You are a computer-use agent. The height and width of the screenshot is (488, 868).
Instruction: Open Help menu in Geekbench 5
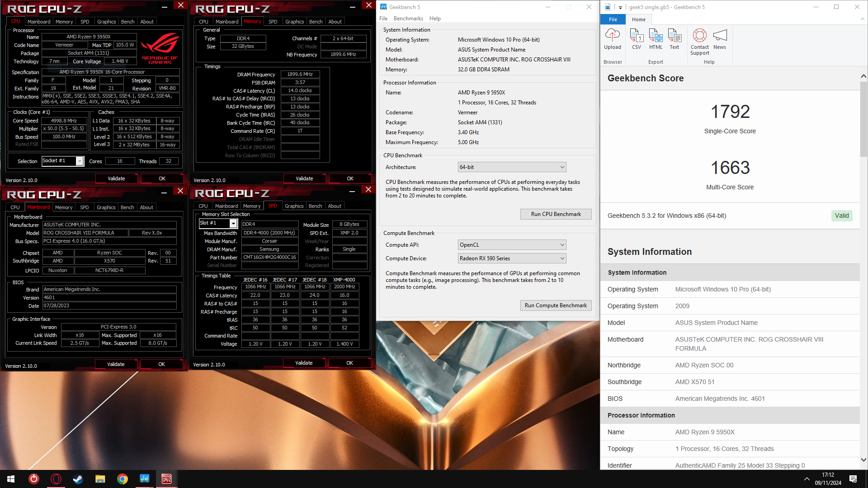pyautogui.click(x=435, y=19)
